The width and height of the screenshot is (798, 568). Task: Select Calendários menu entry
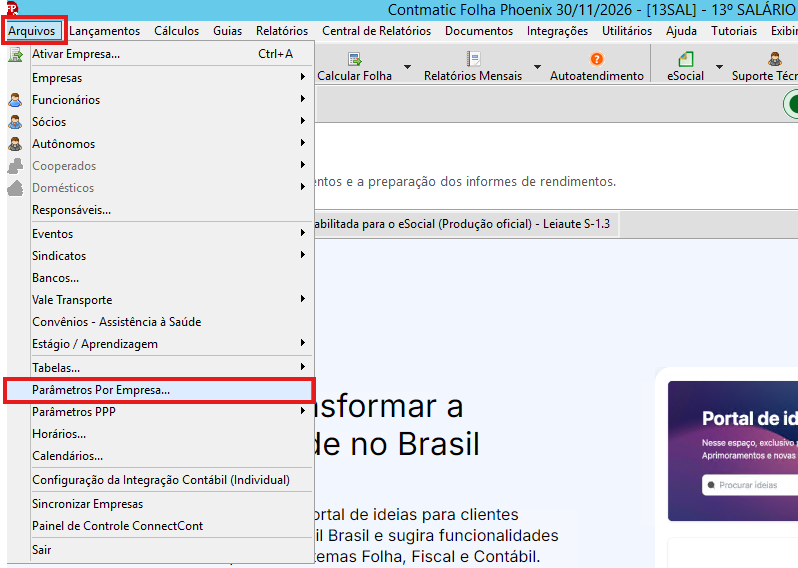[160, 456]
